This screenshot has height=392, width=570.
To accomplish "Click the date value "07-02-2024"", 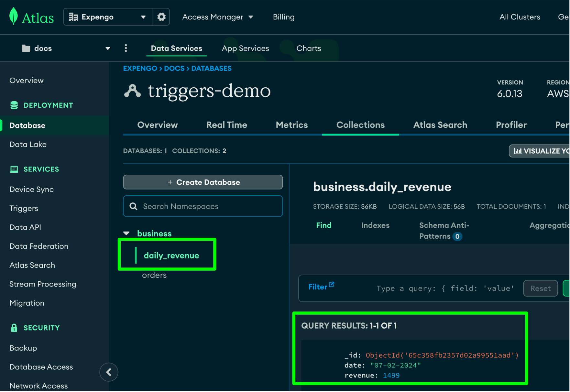I will pos(395,365).
